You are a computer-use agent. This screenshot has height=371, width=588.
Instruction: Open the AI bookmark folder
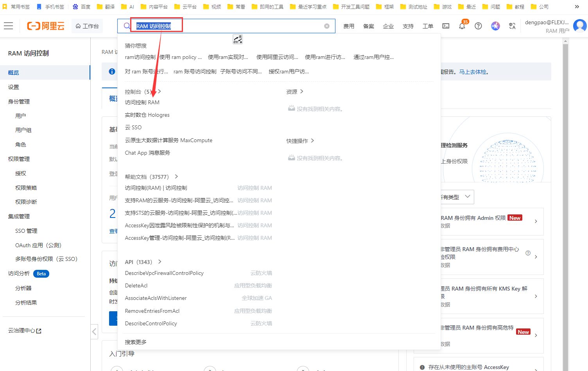tap(127, 7)
